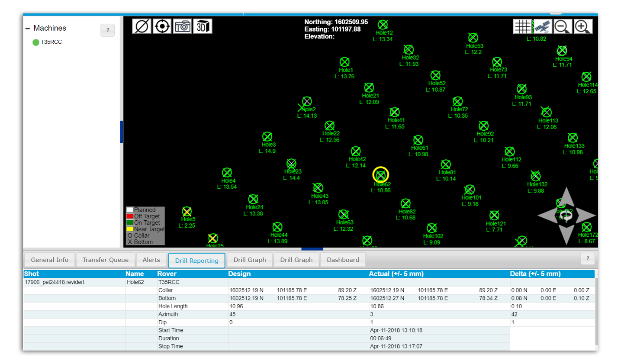Toggle the On Target legend entry
The width and height of the screenshot is (621, 364).
130,222
